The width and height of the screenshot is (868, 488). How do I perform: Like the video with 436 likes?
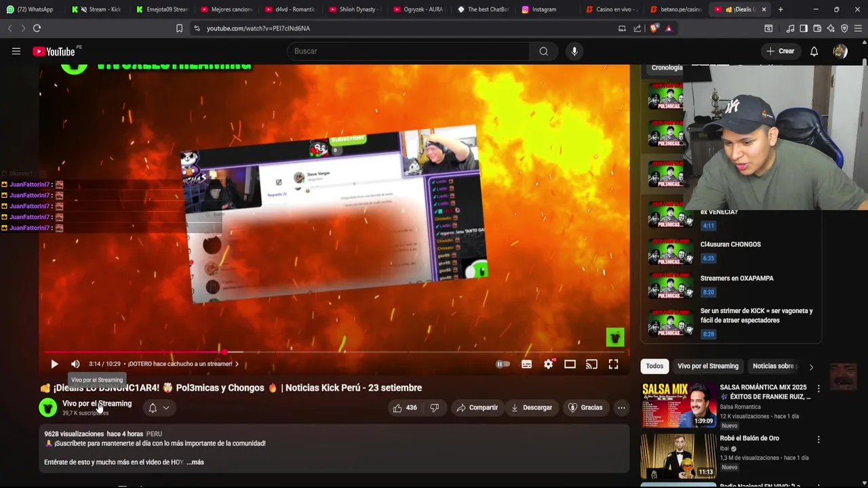pos(405,407)
